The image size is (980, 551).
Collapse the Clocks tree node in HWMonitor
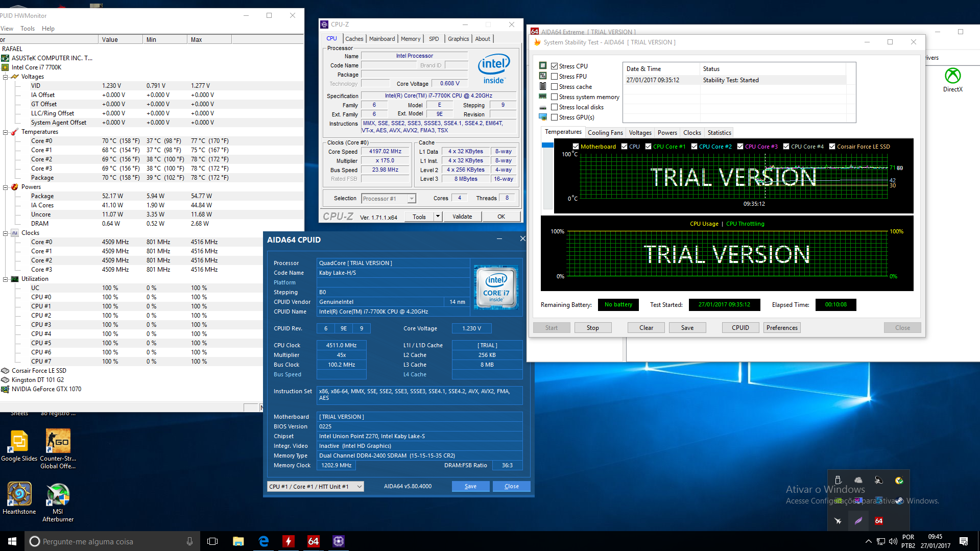pos(5,233)
